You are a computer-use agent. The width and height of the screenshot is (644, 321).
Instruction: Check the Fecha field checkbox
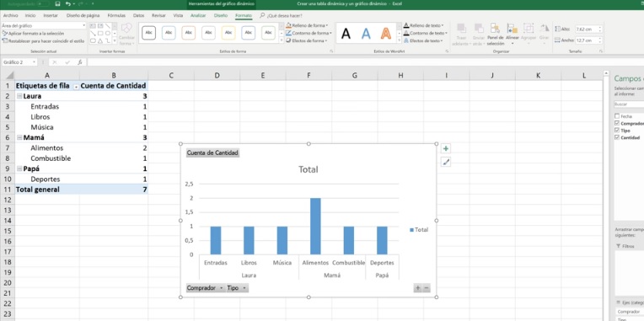pyautogui.click(x=617, y=116)
